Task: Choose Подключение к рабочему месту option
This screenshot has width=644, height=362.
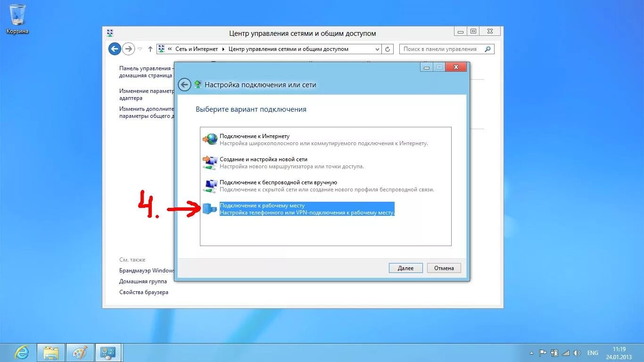Action: [x=262, y=206]
